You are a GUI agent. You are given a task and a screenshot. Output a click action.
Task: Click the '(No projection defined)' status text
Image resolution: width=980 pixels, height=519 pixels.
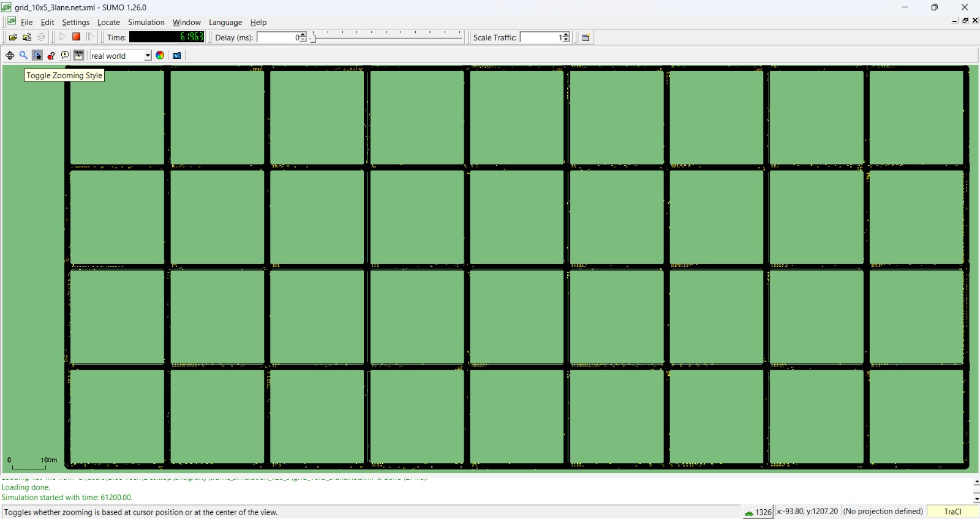(x=883, y=511)
